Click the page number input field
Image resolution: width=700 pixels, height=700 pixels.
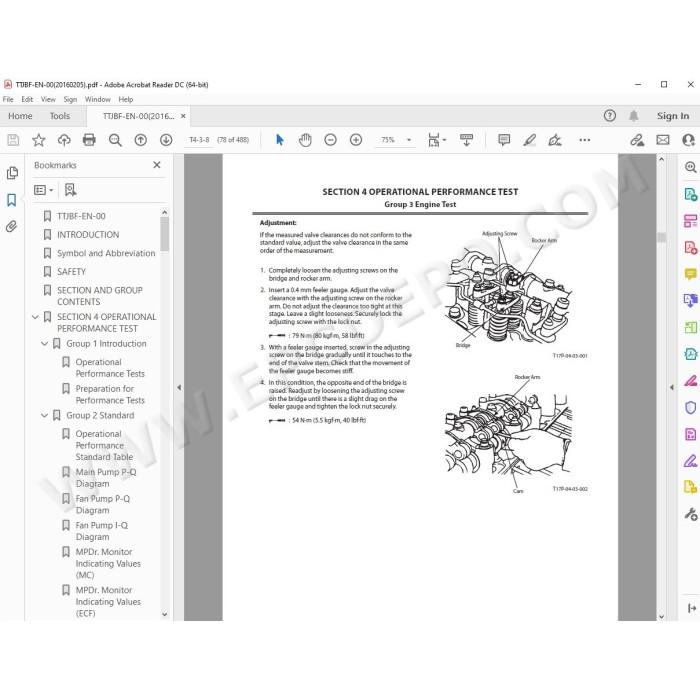(199, 140)
